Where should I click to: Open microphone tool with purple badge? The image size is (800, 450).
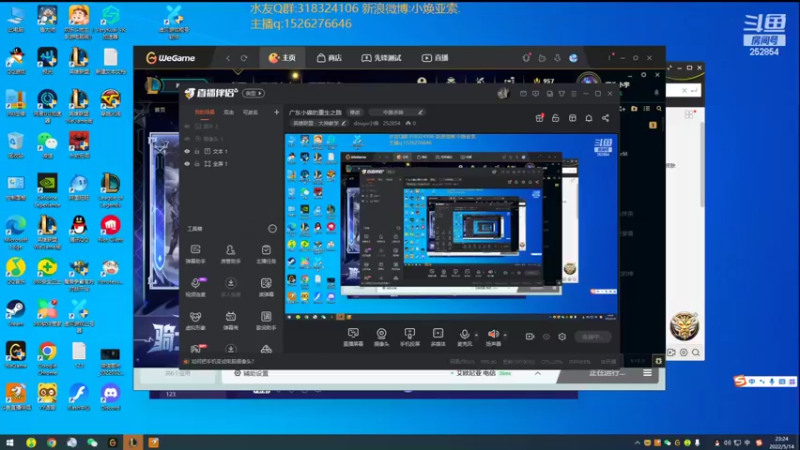(x=195, y=287)
